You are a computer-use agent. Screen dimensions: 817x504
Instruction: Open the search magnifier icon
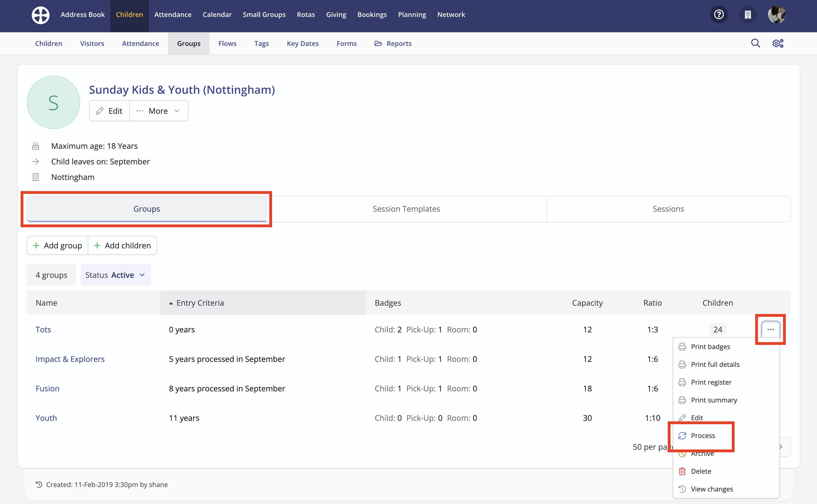755,43
